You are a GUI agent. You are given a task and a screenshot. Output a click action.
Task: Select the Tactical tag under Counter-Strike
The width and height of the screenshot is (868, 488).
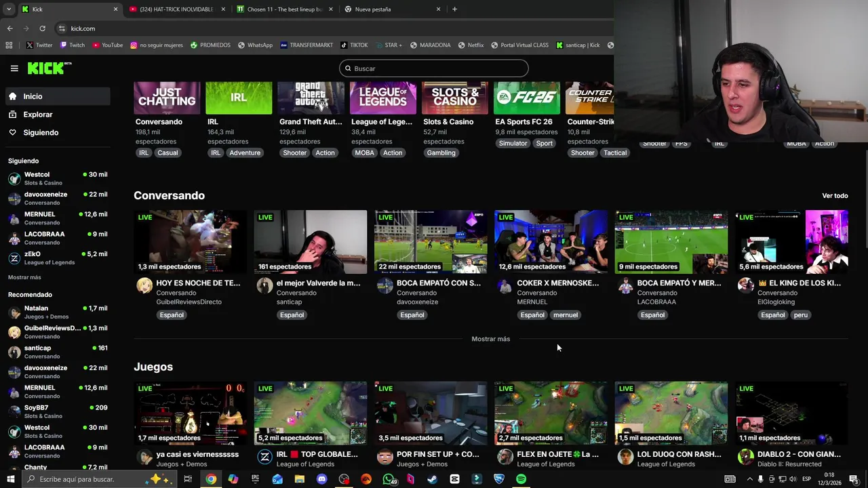[x=615, y=152]
